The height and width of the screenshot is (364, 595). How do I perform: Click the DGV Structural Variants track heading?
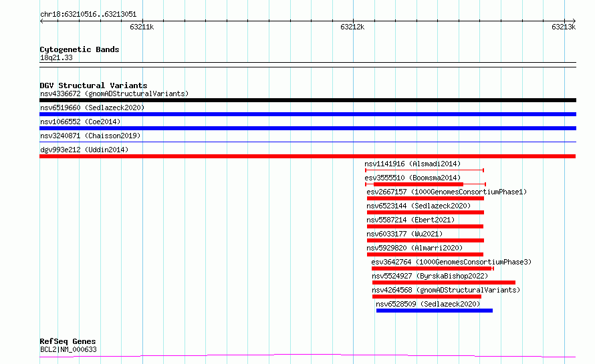(94, 85)
